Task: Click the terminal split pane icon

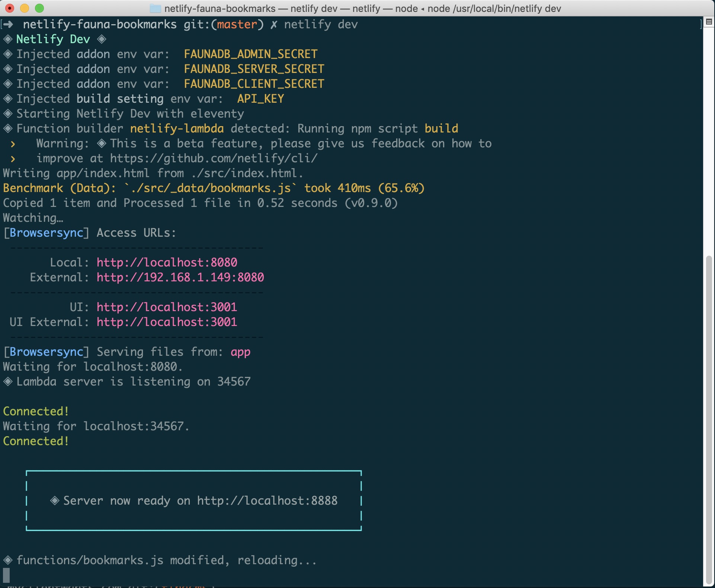Action: (x=709, y=22)
